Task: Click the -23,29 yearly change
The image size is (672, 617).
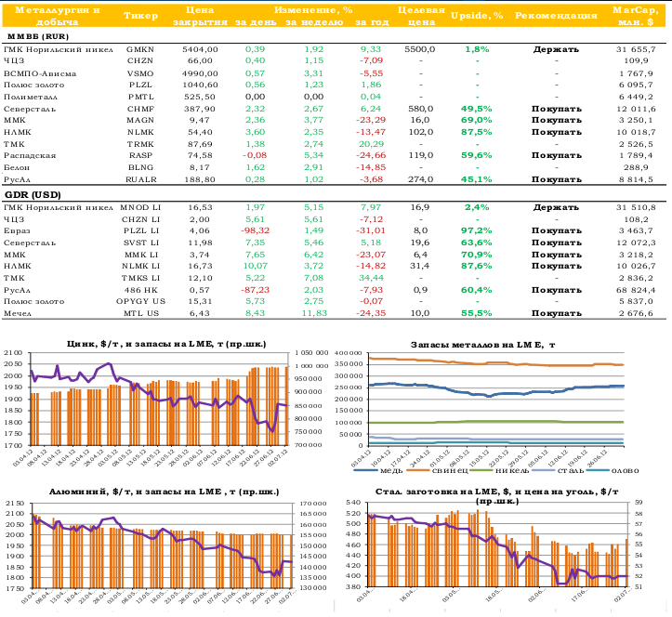Action: (x=371, y=120)
